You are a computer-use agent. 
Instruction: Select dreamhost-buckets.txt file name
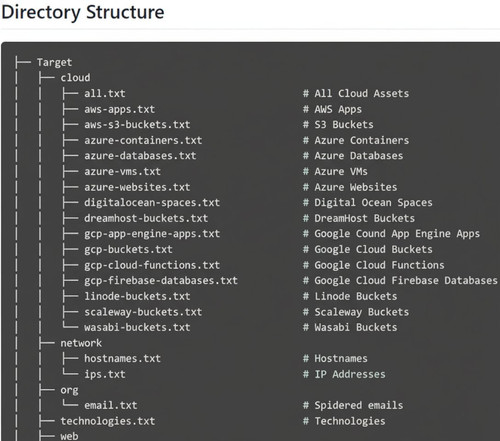tap(146, 218)
